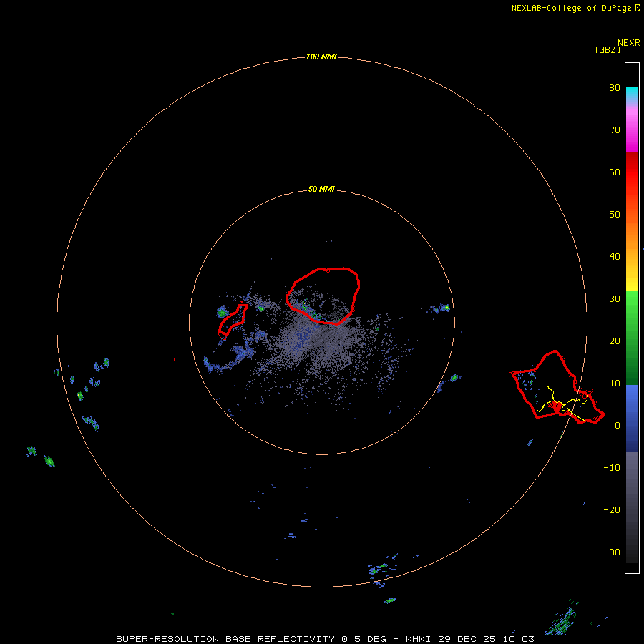The image size is (644, 644).
Task: Click the 100 NMI range ring label
Action: 321,57
